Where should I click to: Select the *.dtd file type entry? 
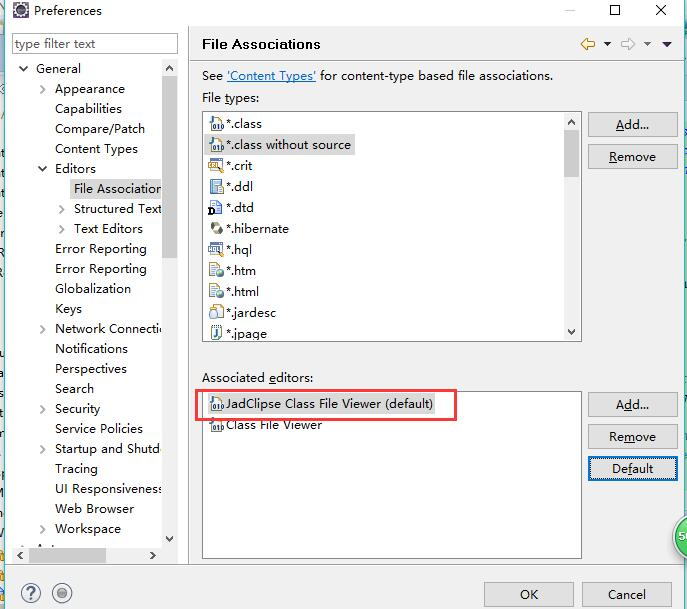pos(240,208)
